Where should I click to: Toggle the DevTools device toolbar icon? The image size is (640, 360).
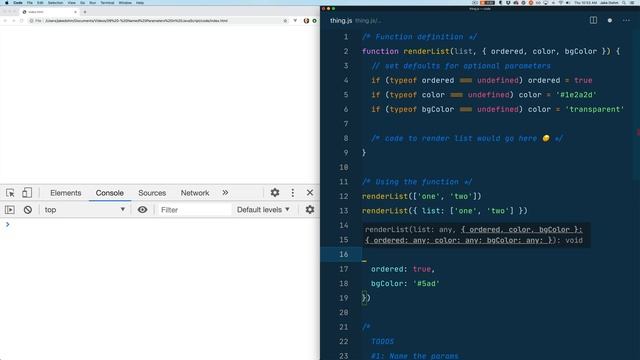[x=27, y=193]
